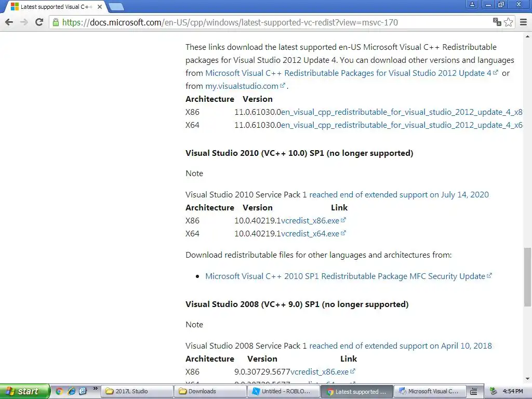Open the April 10, 2018 end of support link
This screenshot has height=399, width=532.
pos(401,346)
